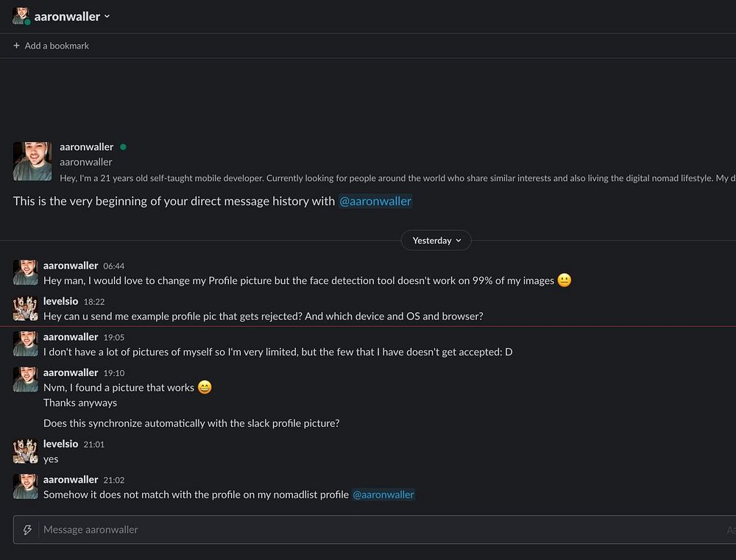The width and height of the screenshot is (736, 560).
Task: Click the lightning shortcuts icon in message box
Action: coord(28,530)
